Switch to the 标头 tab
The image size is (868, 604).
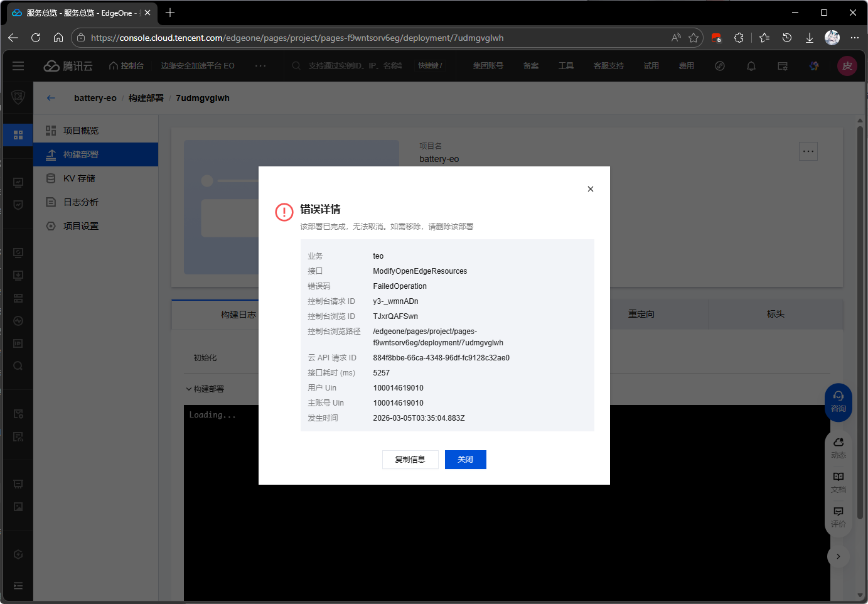click(776, 314)
